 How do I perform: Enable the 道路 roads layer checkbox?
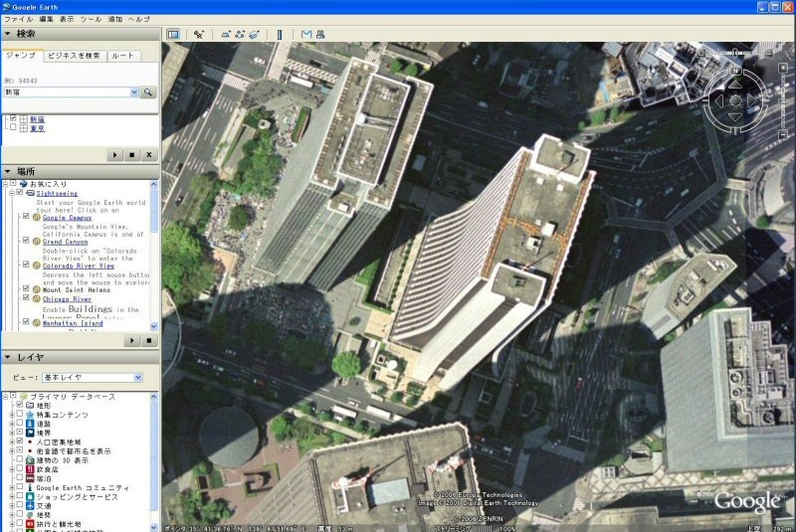point(20,424)
